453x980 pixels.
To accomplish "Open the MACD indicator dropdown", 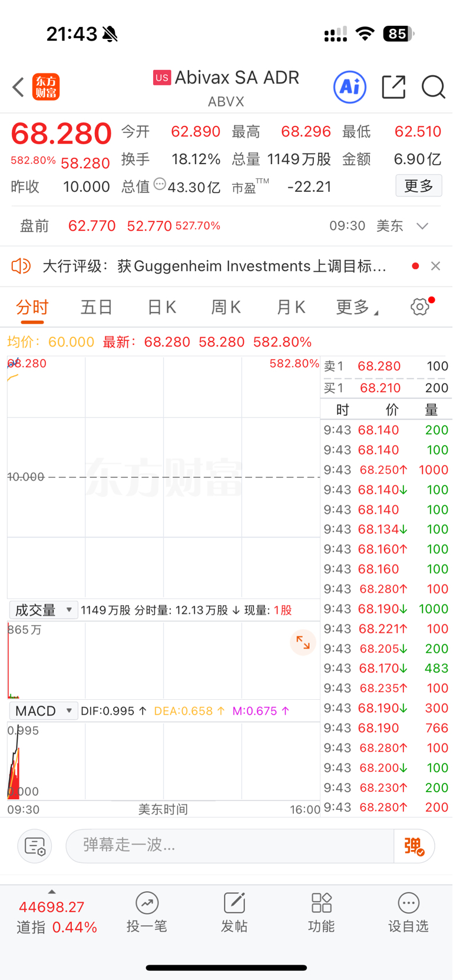I will click(43, 710).
